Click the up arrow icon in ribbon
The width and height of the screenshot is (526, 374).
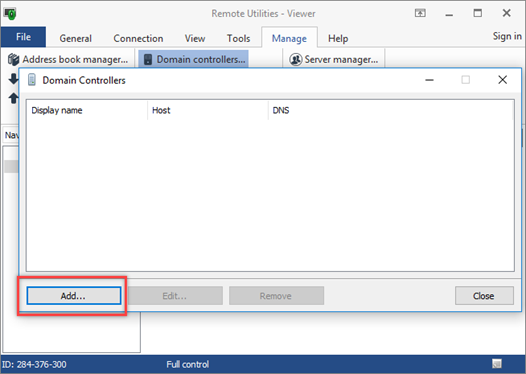(x=13, y=98)
